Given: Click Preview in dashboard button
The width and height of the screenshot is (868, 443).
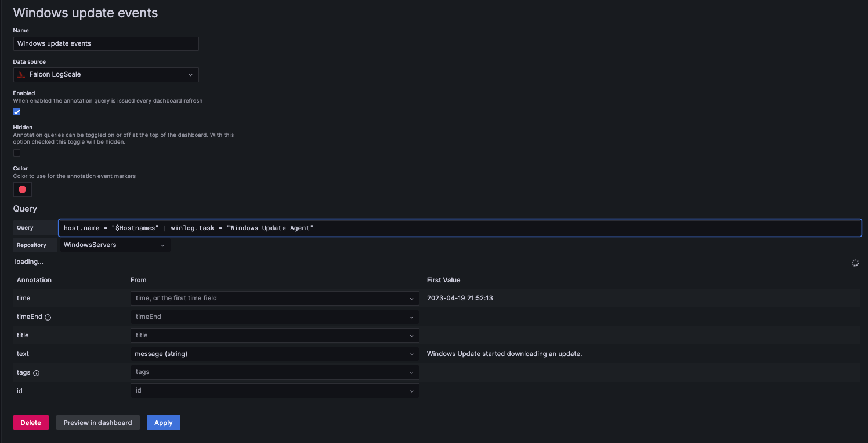Looking at the screenshot, I should pyautogui.click(x=97, y=423).
